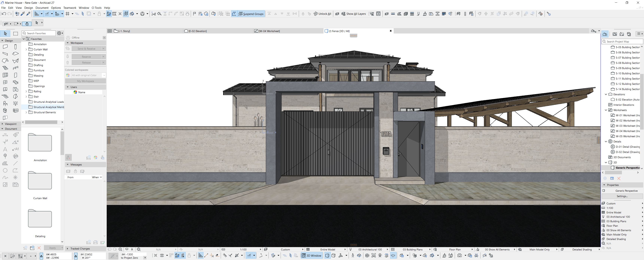Open the Teamwork menu
644x260 pixels.
click(x=70, y=8)
